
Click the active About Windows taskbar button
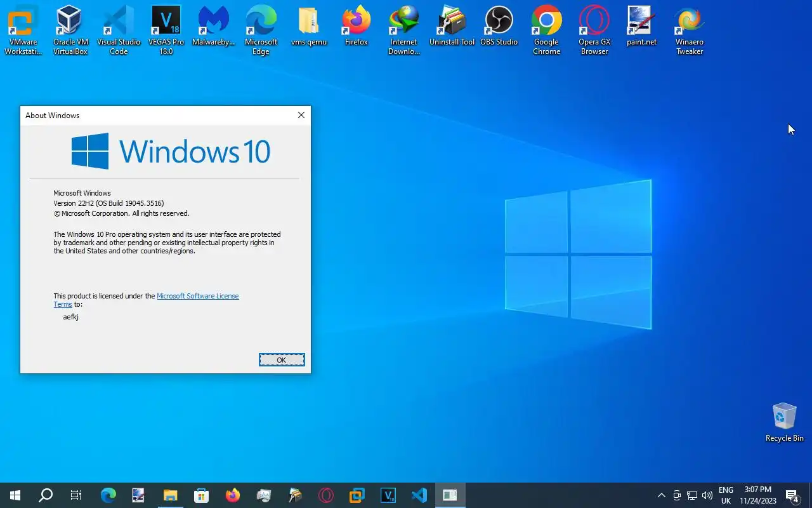[x=450, y=495]
